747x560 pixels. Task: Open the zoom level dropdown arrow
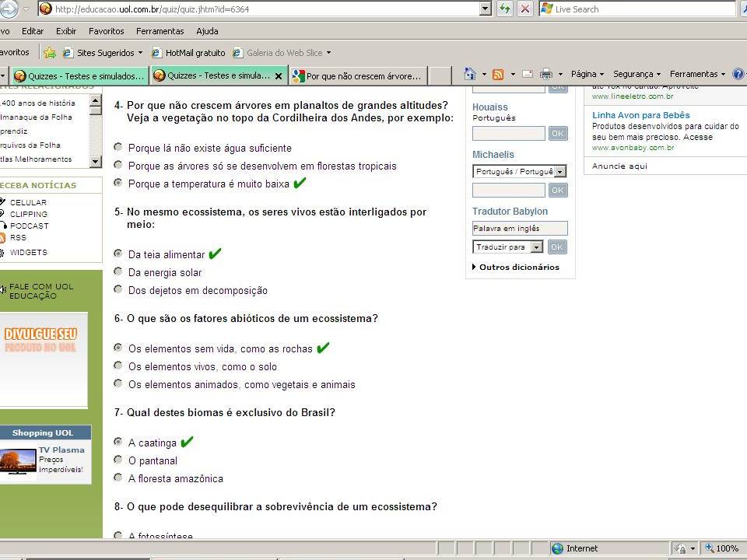[x=693, y=548]
